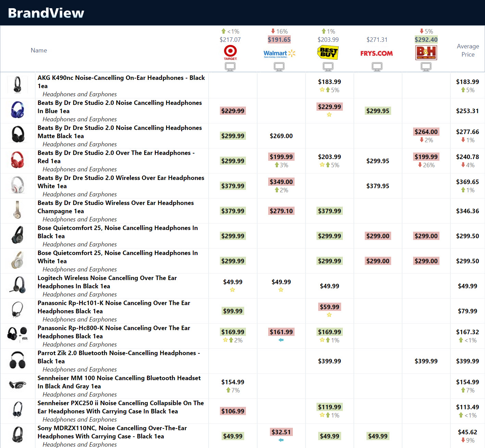The height and width of the screenshot is (448, 485).
Task: Open AKG K490nc Noise-Cancelling product name
Action: pos(121,82)
